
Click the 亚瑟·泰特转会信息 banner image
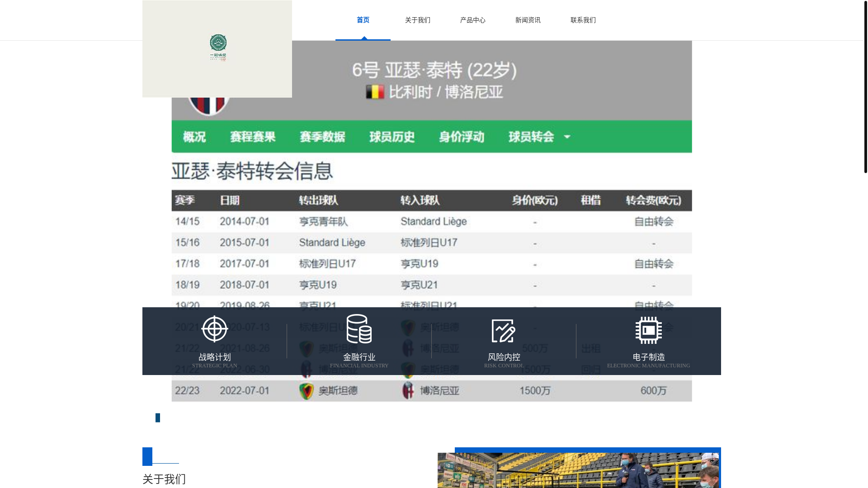point(432,221)
